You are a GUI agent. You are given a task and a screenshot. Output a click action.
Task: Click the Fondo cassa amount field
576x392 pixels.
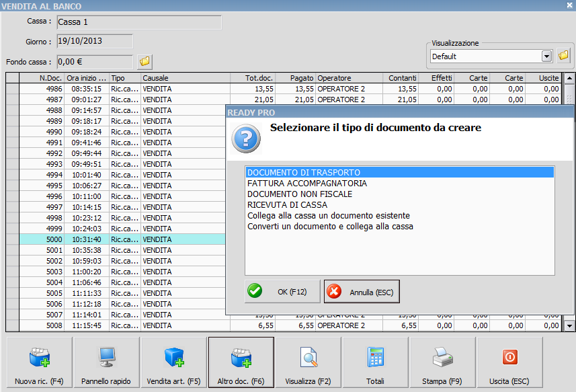click(95, 62)
